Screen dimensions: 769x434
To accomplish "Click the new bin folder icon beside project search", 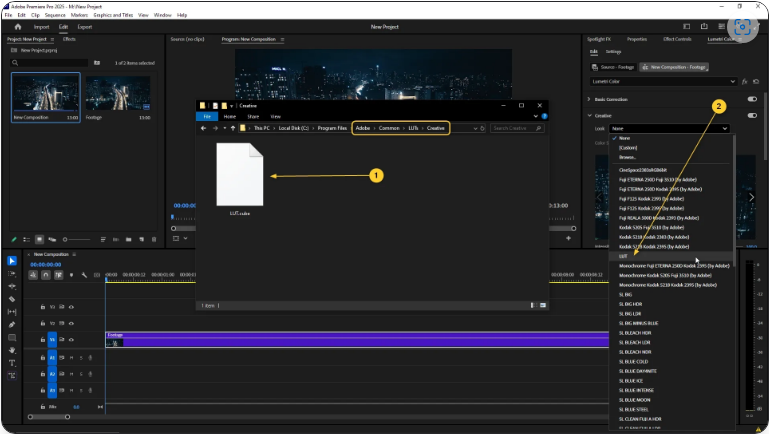I will click(x=97, y=63).
